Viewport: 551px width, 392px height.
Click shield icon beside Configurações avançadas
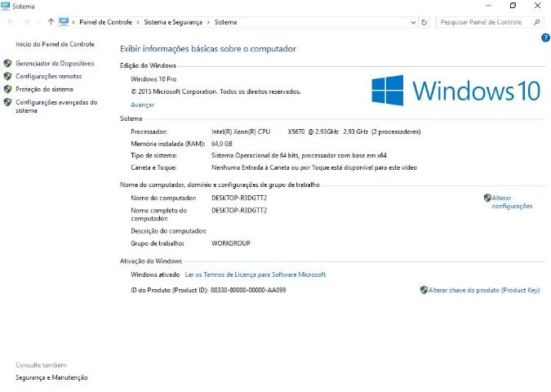[7, 102]
